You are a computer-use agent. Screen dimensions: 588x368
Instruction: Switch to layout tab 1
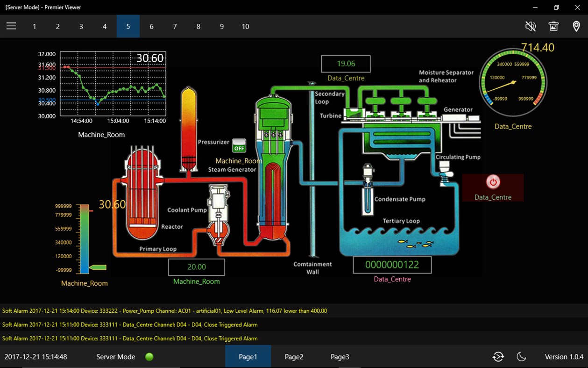pos(35,26)
